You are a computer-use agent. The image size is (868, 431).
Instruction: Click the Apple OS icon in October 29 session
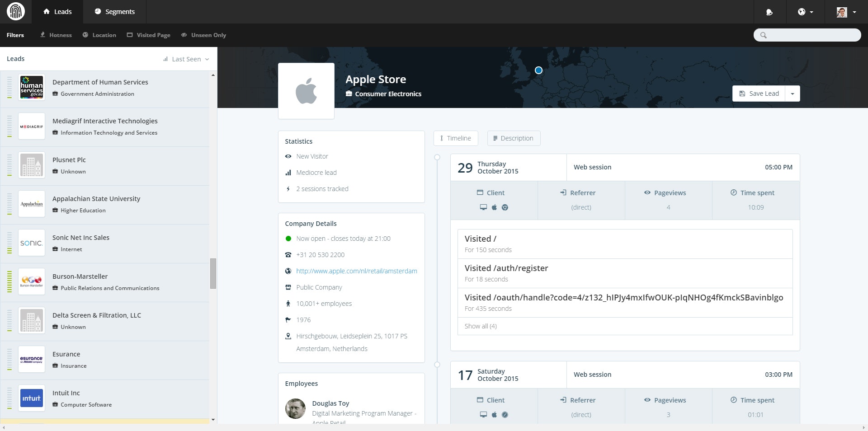(494, 207)
